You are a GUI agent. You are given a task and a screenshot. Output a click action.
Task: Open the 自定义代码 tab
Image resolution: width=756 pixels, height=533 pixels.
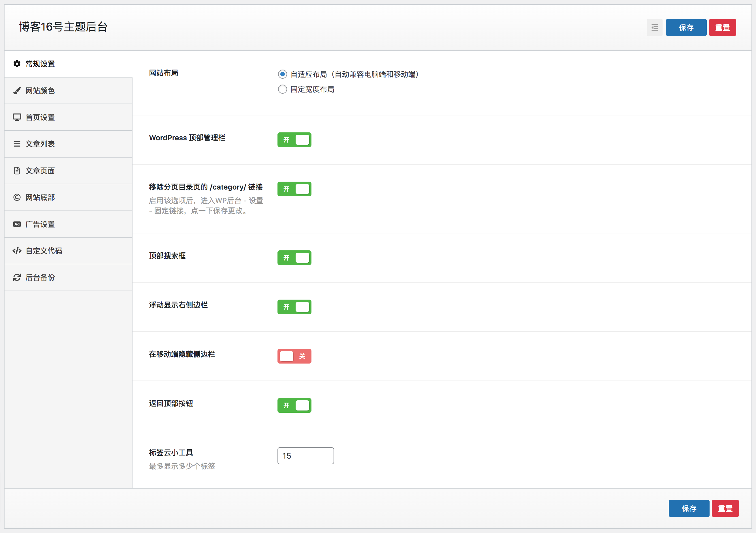[x=69, y=251]
